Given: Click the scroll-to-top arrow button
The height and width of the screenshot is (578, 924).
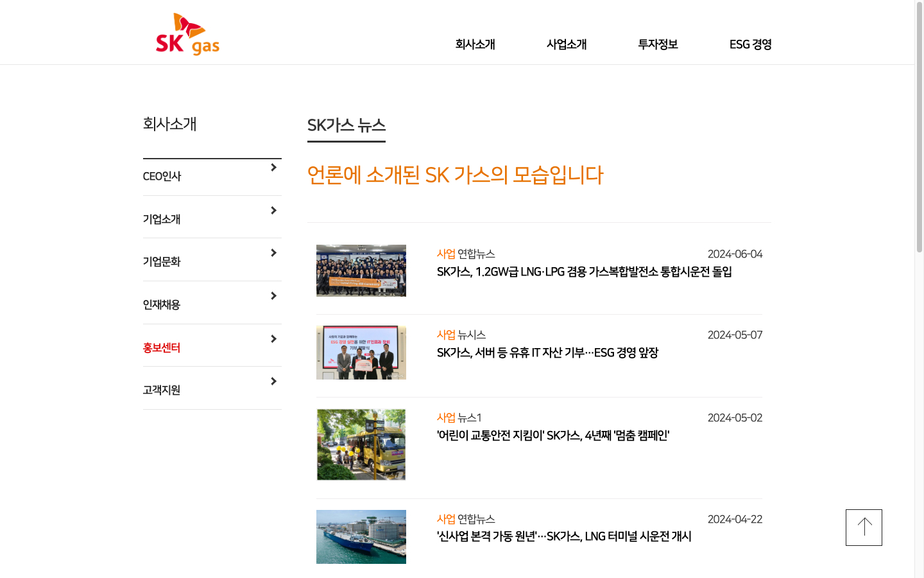Looking at the screenshot, I should tap(864, 527).
